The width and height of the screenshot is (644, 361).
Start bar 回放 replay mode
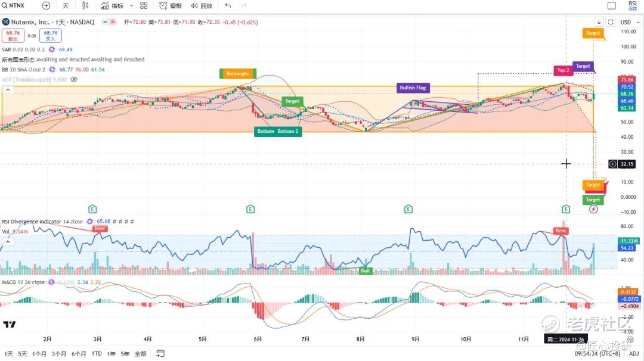(202, 6)
